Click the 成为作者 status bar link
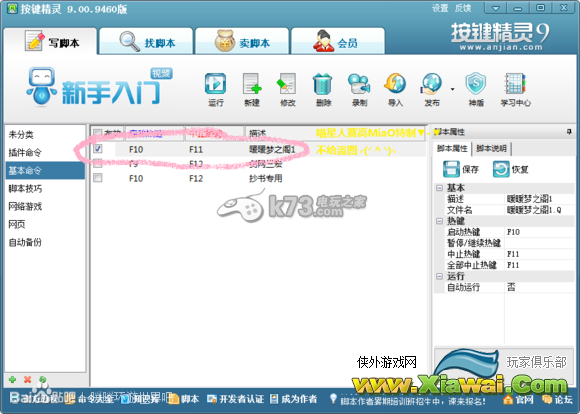The image size is (580, 414). [294, 399]
